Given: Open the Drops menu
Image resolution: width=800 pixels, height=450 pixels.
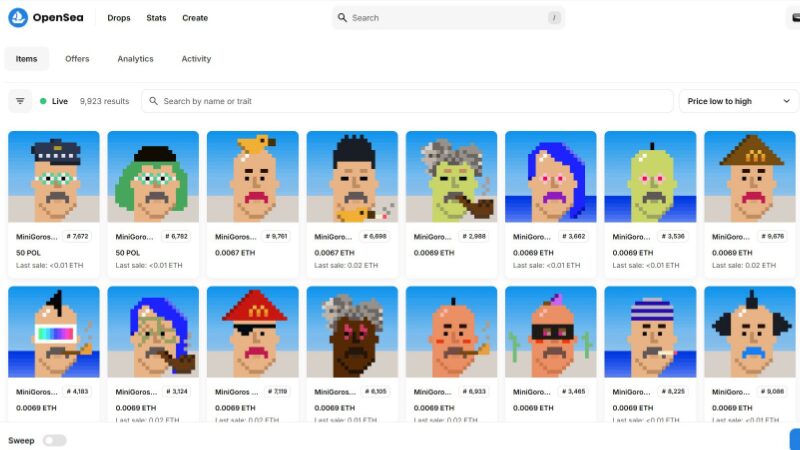Looking at the screenshot, I should [x=119, y=18].
